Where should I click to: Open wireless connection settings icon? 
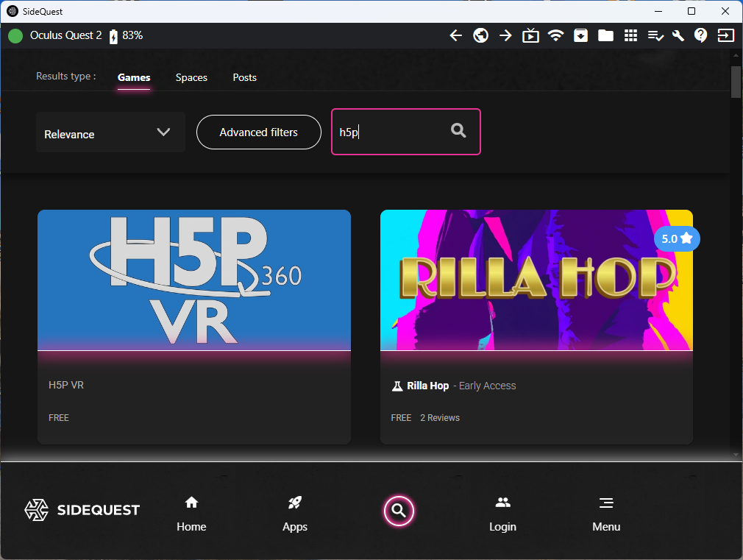coord(556,35)
